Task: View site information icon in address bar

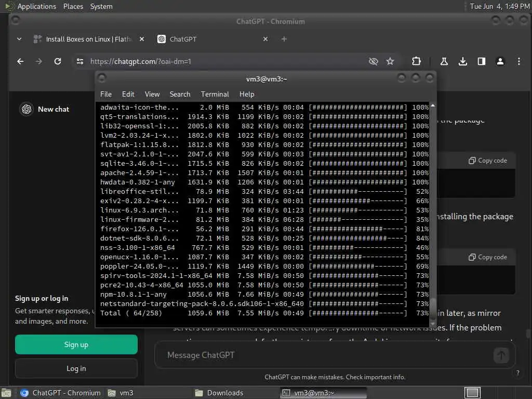Action: click(x=80, y=61)
